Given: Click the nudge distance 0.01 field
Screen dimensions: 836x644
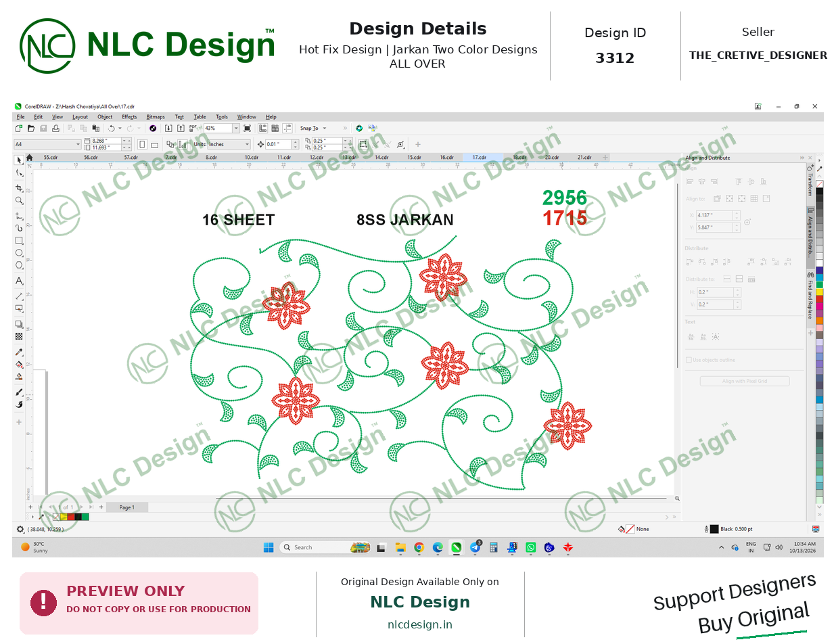Looking at the screenshot, I should coord(278,144).
